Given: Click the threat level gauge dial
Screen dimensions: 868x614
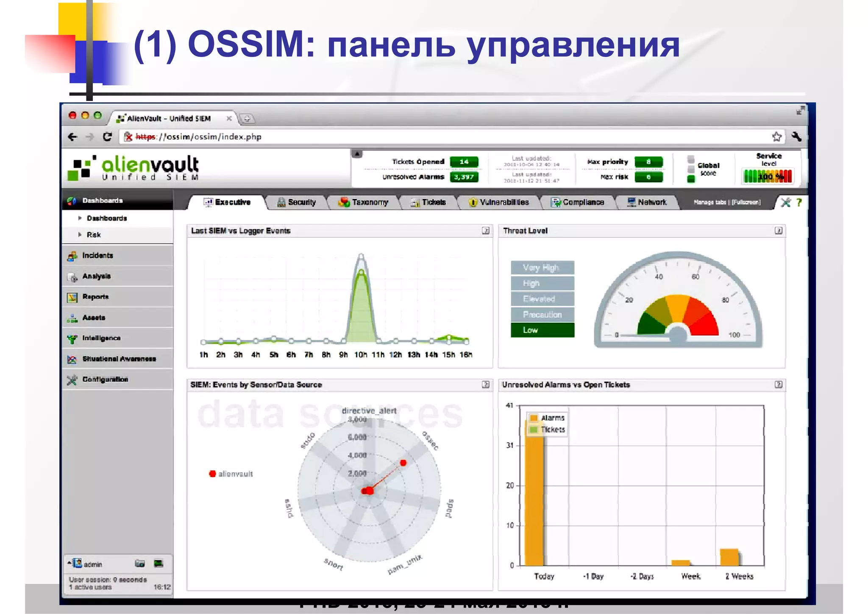Looking at the screenshot, I should click(678, 300).
